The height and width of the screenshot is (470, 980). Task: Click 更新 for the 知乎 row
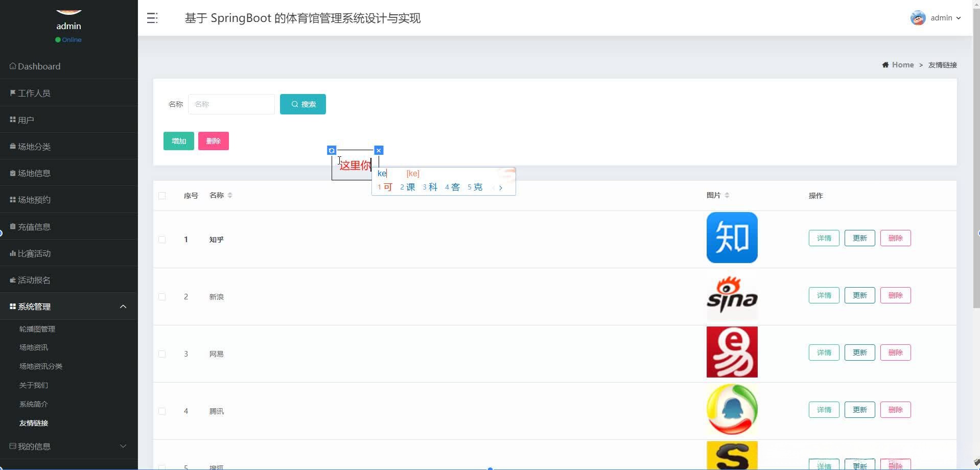point(860,238)
